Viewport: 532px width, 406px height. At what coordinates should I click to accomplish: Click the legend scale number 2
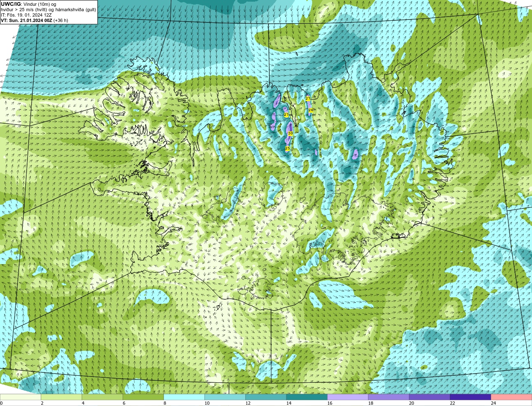click(42, 403)
